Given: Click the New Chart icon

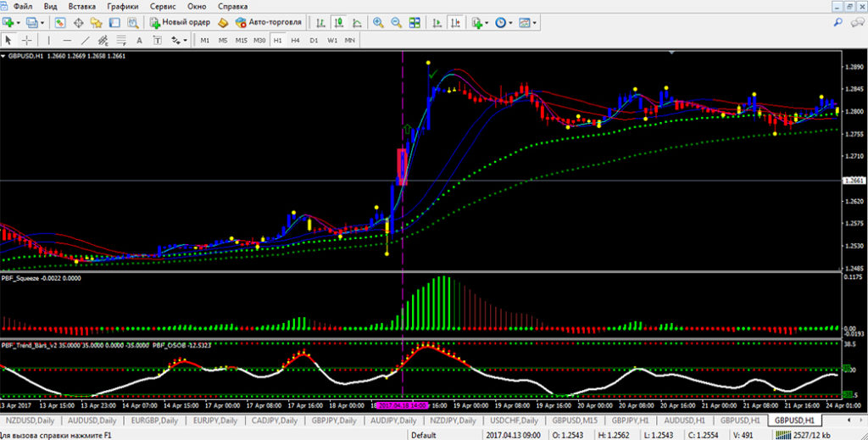Looking at the screenshot, I should (x=8, y=23).
